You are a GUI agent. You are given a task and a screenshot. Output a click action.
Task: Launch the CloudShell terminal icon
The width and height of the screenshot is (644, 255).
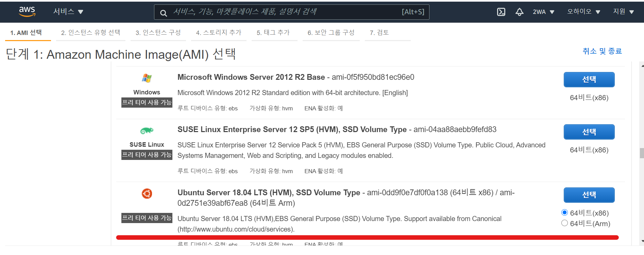click(x=501, y=12)
